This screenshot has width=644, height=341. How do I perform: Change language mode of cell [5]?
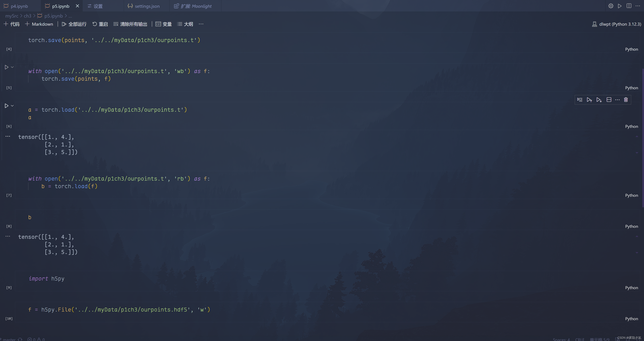coord(632,88)
